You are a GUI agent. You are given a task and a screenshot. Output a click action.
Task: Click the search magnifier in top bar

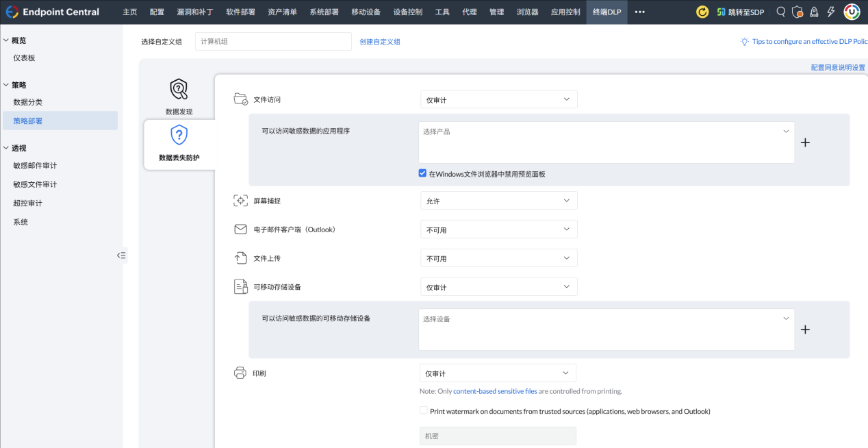(x=780, y=12)
